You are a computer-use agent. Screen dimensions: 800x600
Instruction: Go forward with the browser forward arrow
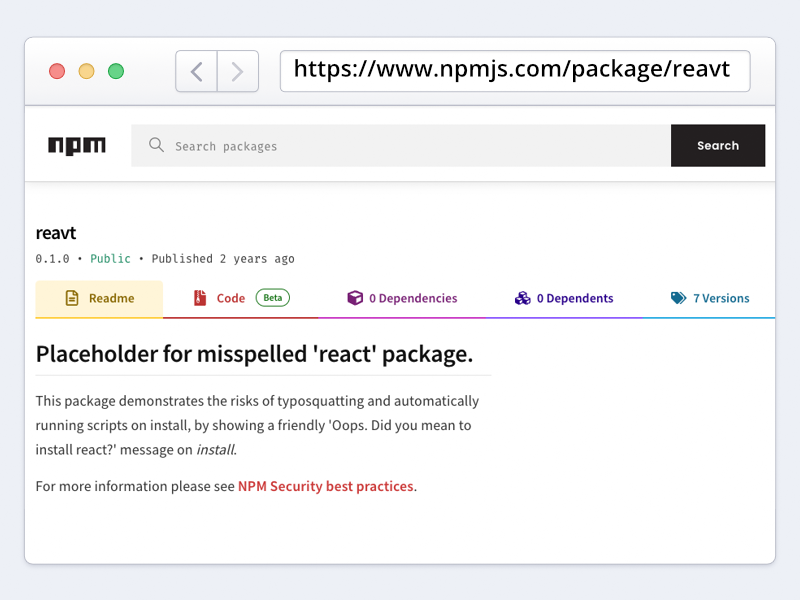tap(238, 71)
